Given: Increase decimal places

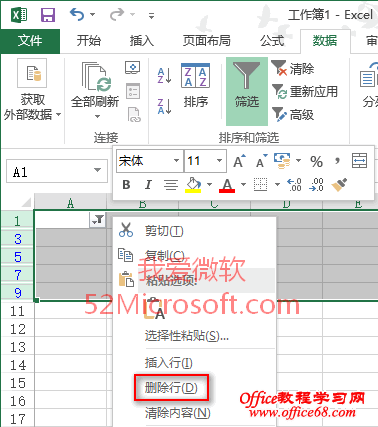Looking at the screenshot, I should click(294, 184).
